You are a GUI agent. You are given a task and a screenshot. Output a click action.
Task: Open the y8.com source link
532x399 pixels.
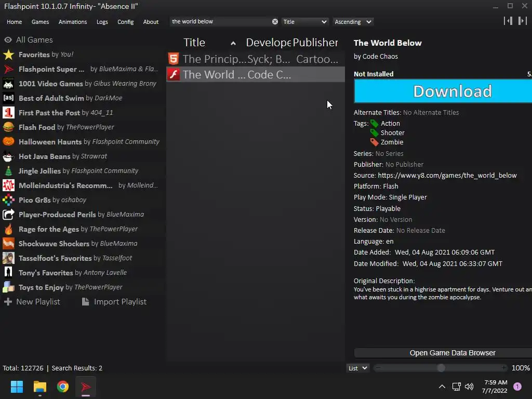[x=447, y=176]
